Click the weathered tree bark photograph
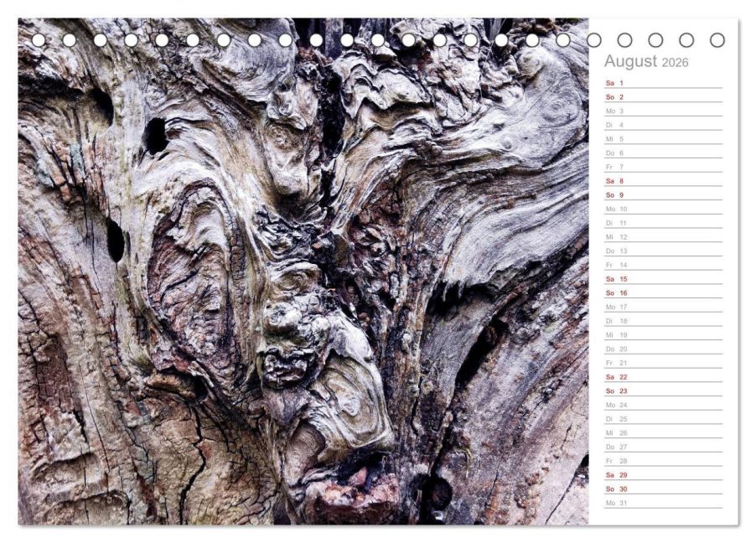 click(303, 271)
